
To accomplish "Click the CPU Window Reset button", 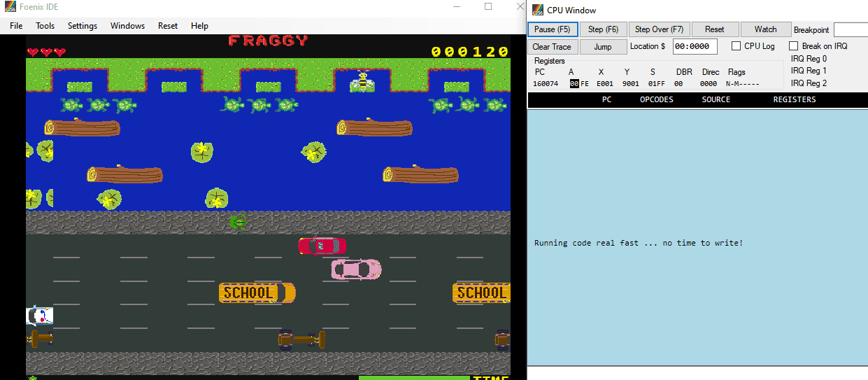I will click(x=715, y=29).
